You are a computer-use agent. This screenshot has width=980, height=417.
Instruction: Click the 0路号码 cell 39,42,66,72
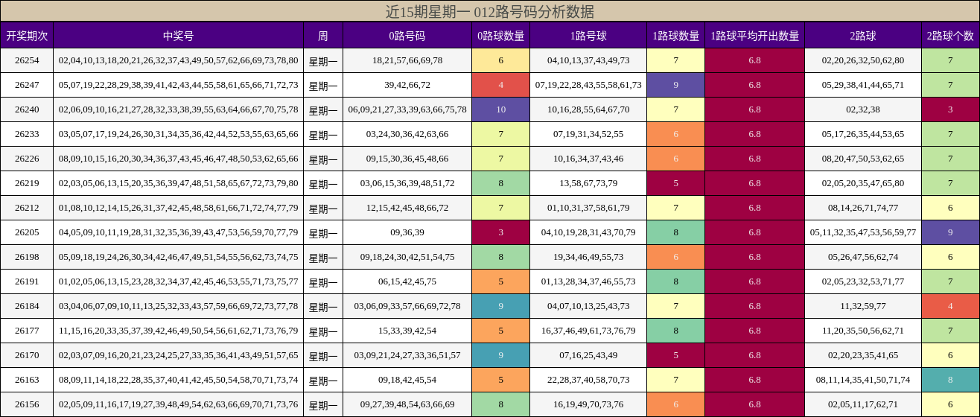[407, 85]
